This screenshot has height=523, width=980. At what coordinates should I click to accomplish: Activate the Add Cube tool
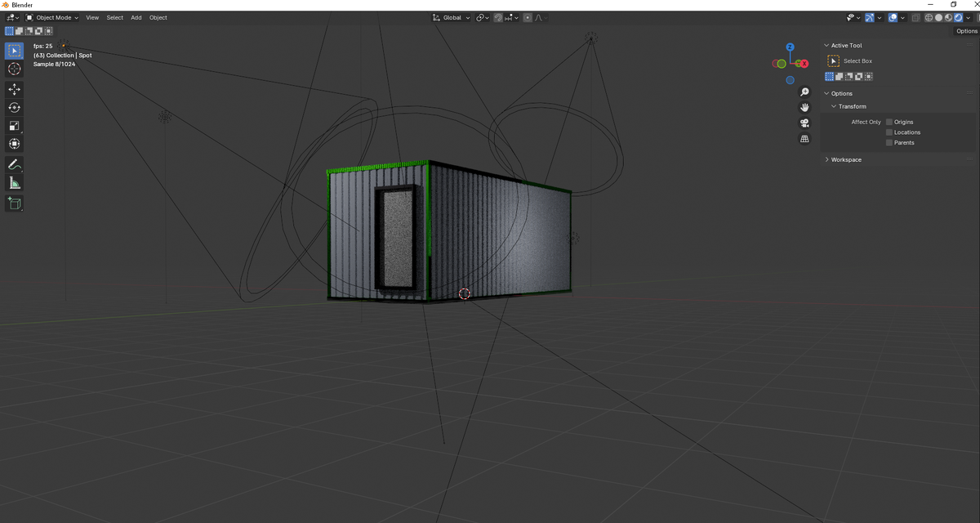[x=14, y=203]
